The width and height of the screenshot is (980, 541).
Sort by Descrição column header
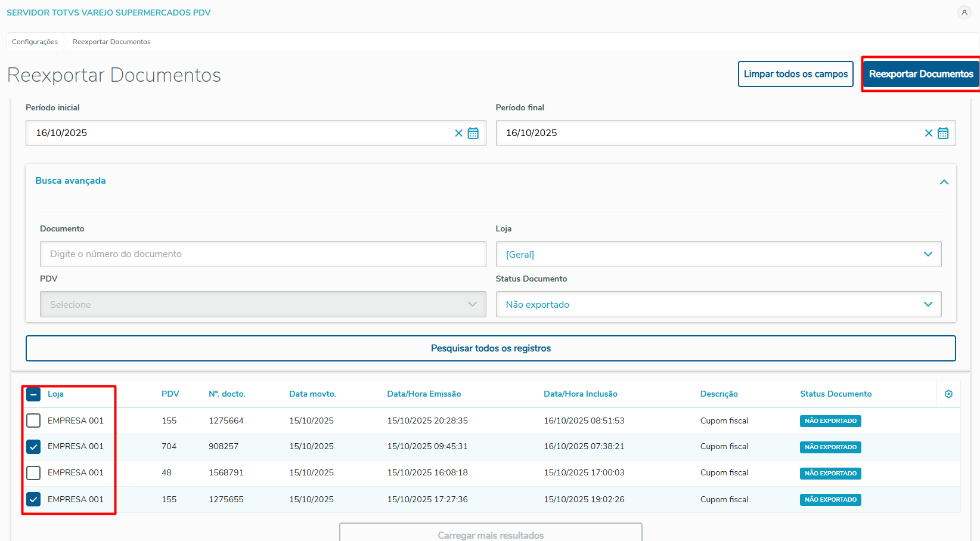pyautogui.click(x=719, y=394)
